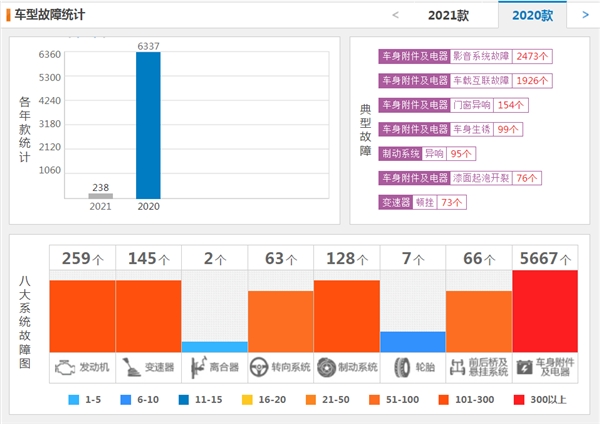Click the engine (发动机) system icon
The width and height of the screenshot is (600, 424).
tap(64, 367)
